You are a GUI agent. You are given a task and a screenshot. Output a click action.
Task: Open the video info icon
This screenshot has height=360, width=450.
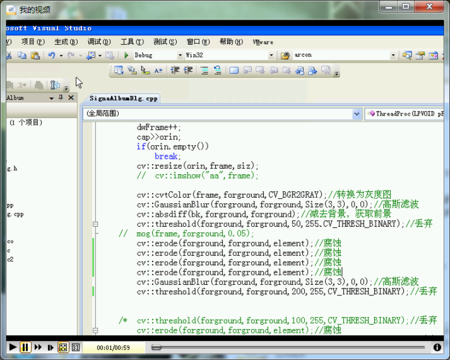437,347
